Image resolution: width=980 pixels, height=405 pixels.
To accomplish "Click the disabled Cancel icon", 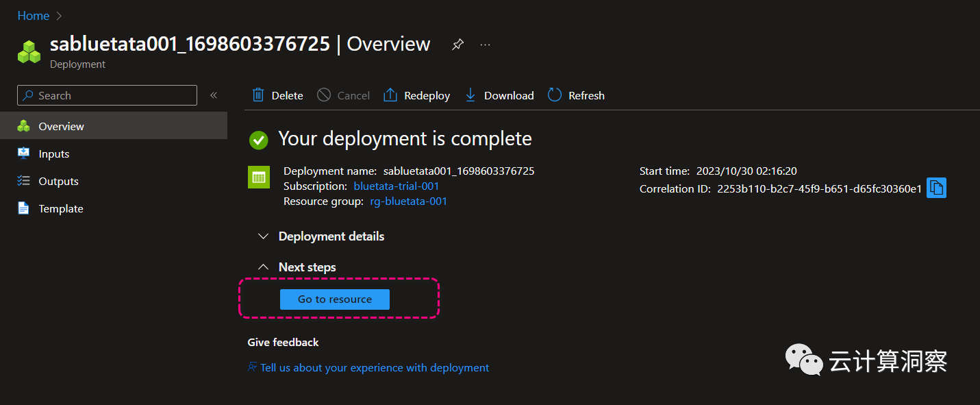I will (x=324, y=95).
